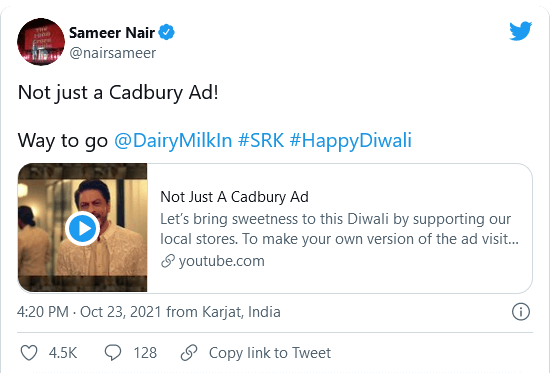This screenshot has width=551, height=373.
Task: Open the Not Just A Cadbury Ad card title
Action: (x=234, y=197)
